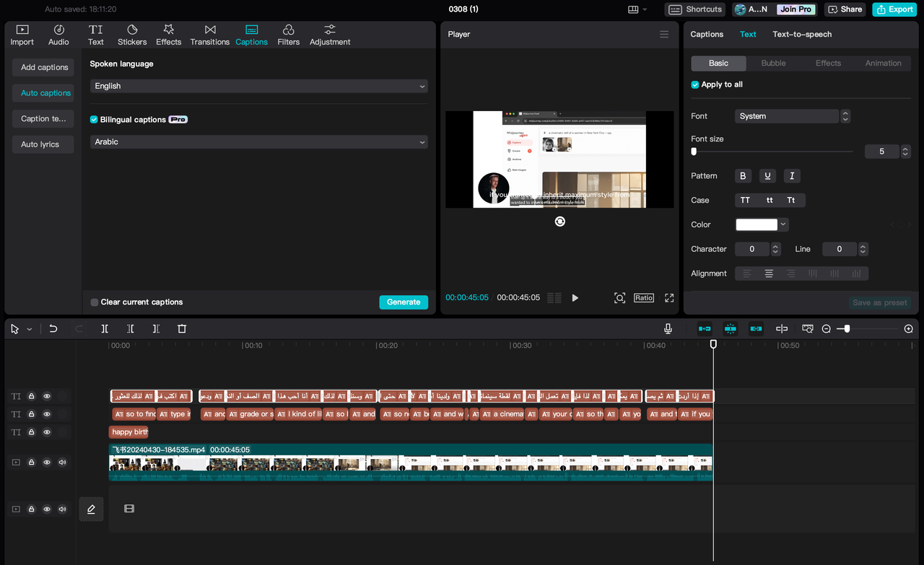This screenshot has width=924, height=565.
Task: Hide the happy birth text track
Action: 47,432
